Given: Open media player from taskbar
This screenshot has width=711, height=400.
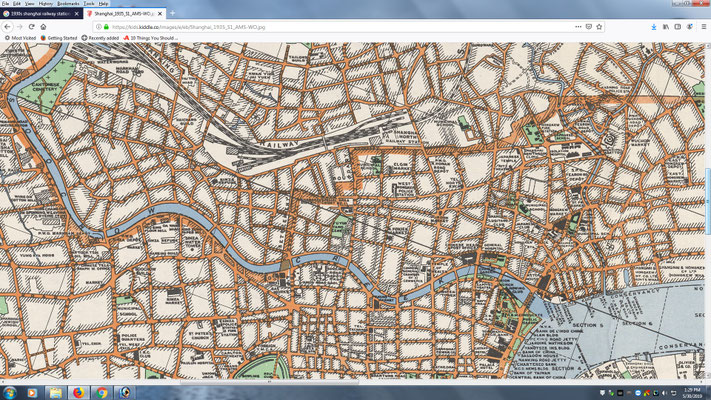Looking at the screenshot, I should point(32,393).
